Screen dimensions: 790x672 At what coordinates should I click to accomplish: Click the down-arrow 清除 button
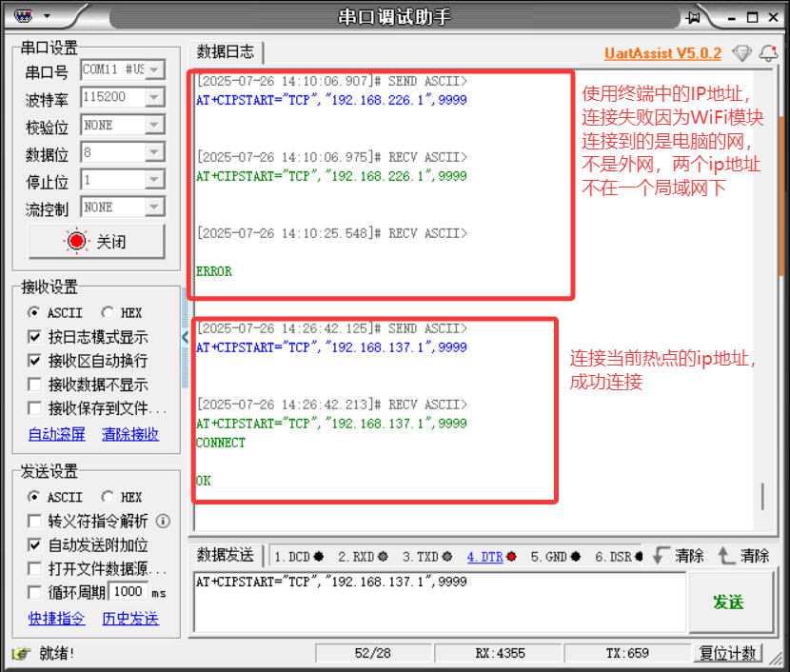tap(679, 556)
